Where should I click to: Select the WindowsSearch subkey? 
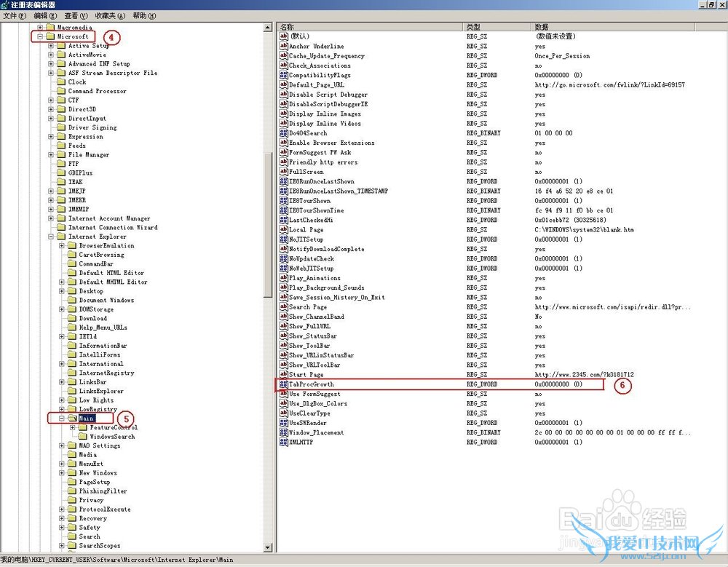[112, 437]
